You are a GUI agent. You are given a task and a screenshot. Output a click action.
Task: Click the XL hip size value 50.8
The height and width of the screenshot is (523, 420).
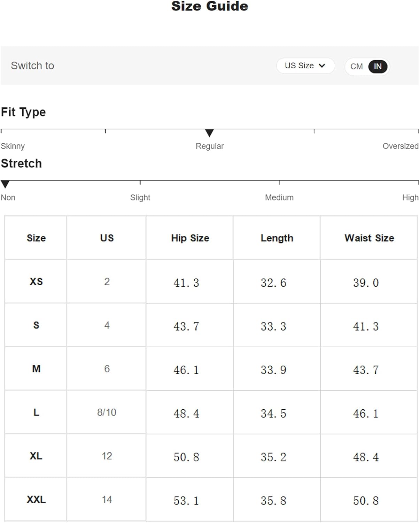point(186,457)
